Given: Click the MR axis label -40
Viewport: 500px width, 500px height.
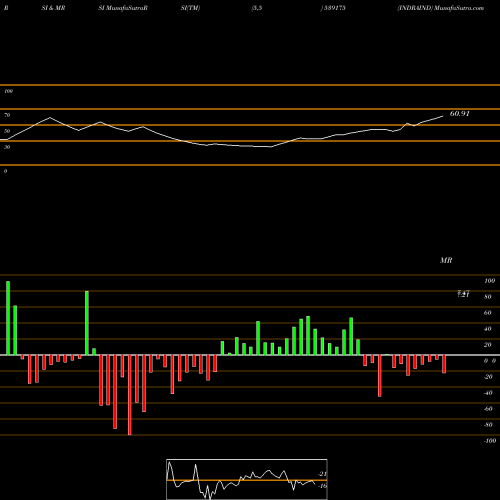Looking at the screenshot, I should click(x=488, y=393).
